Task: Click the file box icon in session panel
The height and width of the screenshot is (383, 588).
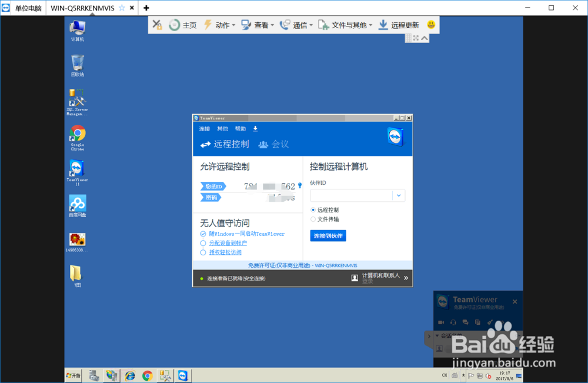Action: (x=477, y=322)
